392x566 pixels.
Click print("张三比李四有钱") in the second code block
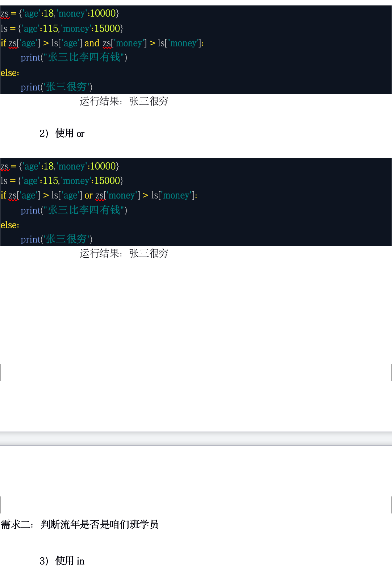74,210
